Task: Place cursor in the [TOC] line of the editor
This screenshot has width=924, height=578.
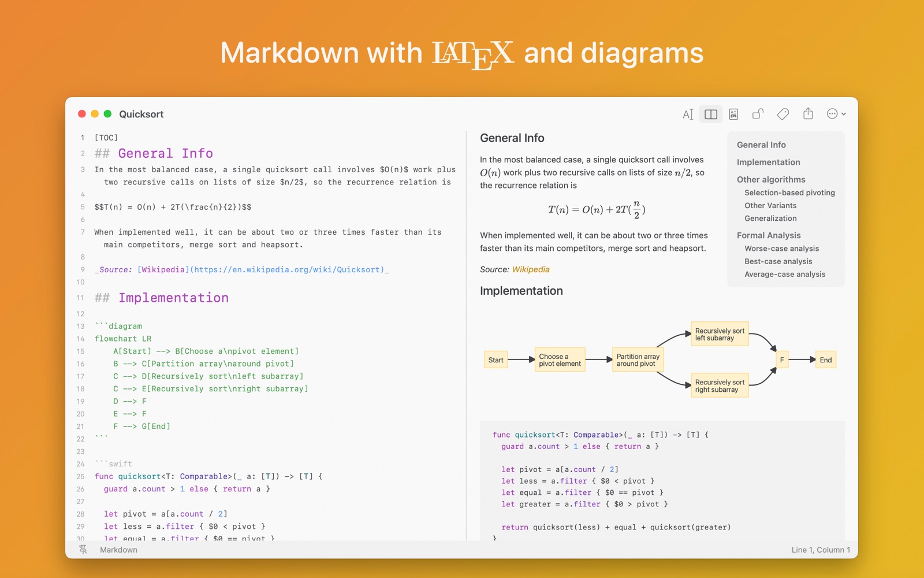Action: pyautogui.click(x=106, y=138)
